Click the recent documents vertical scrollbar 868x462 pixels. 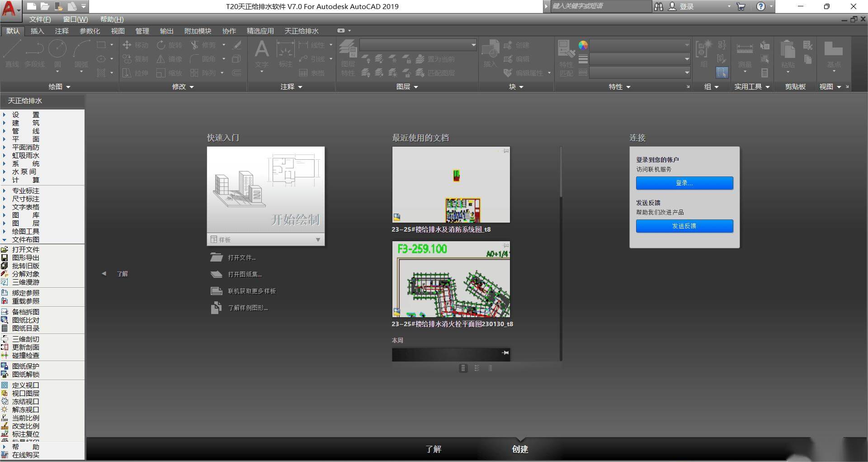(x=561, y=172)
